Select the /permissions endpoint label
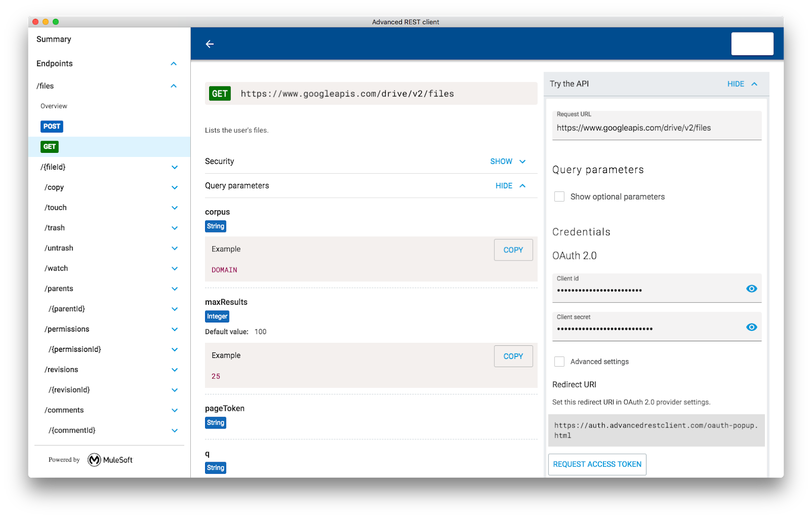 tap(67, 329)
